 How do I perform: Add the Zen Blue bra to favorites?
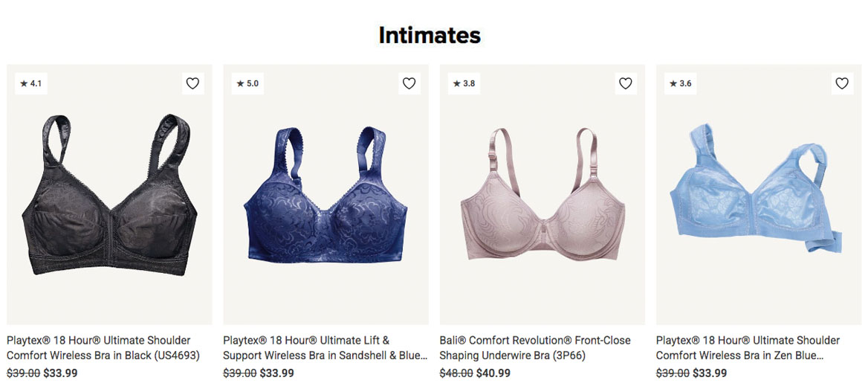click(x=841, y=83)
